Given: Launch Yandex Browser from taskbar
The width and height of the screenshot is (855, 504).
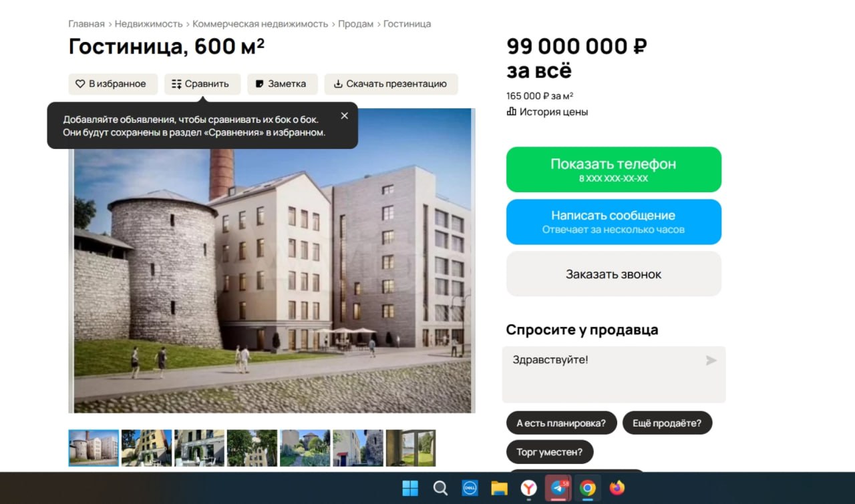Looking at the screenshot, I should pos(528,489).
